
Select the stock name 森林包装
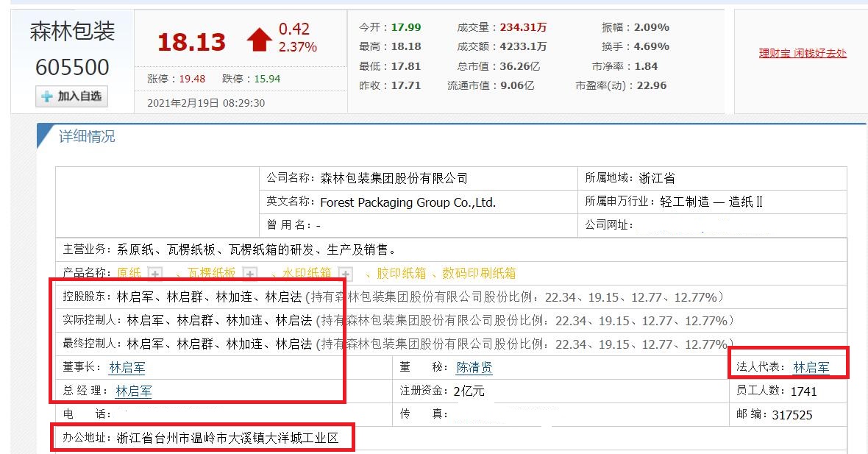click(x=72, y=32)
